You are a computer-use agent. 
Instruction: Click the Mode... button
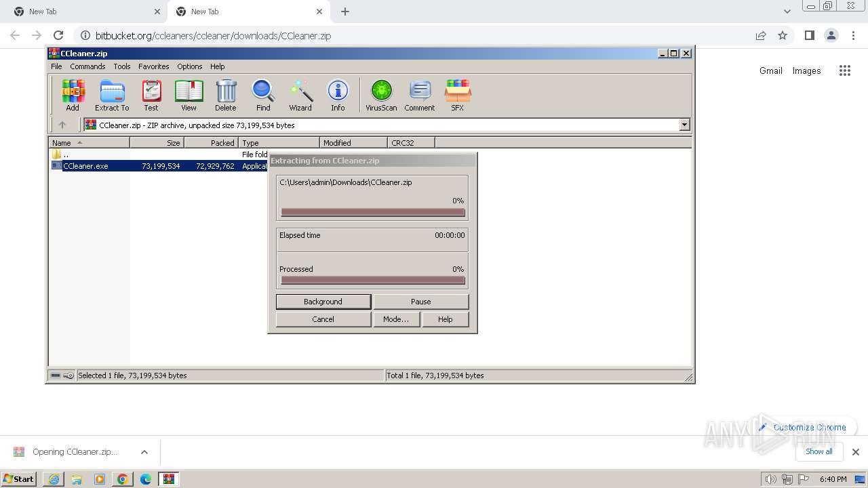pyautogui.click(x=396, y=319)
